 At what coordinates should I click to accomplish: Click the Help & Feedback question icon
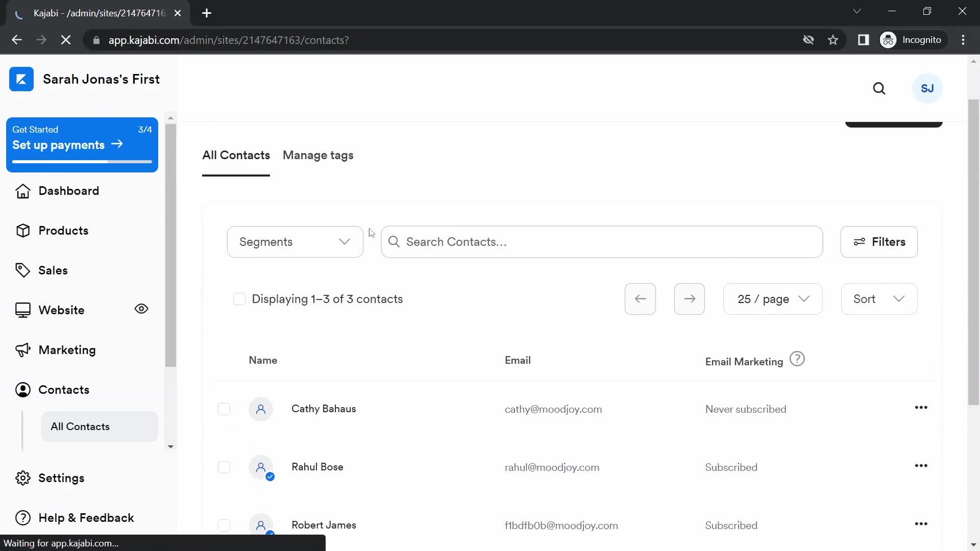(x=22, y=518)
